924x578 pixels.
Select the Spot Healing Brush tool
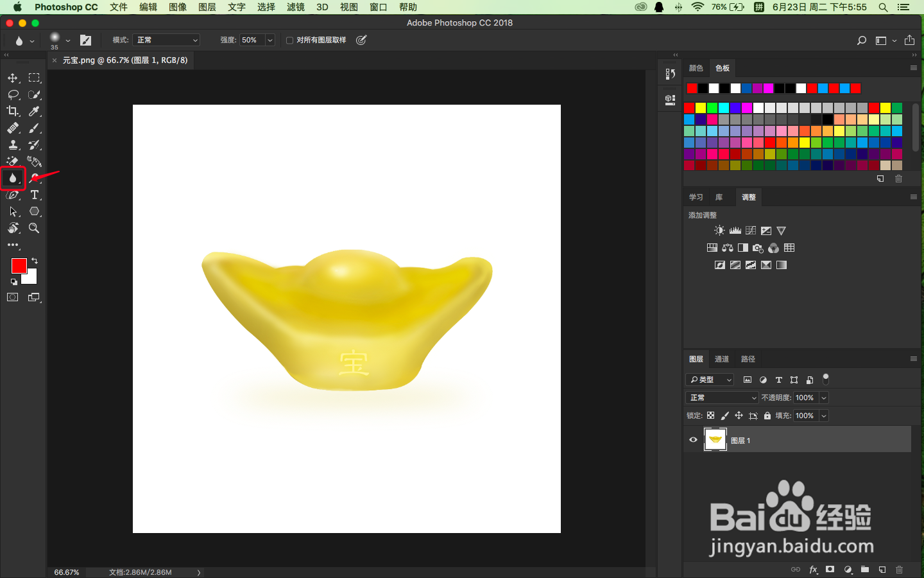tap(13, 128)
